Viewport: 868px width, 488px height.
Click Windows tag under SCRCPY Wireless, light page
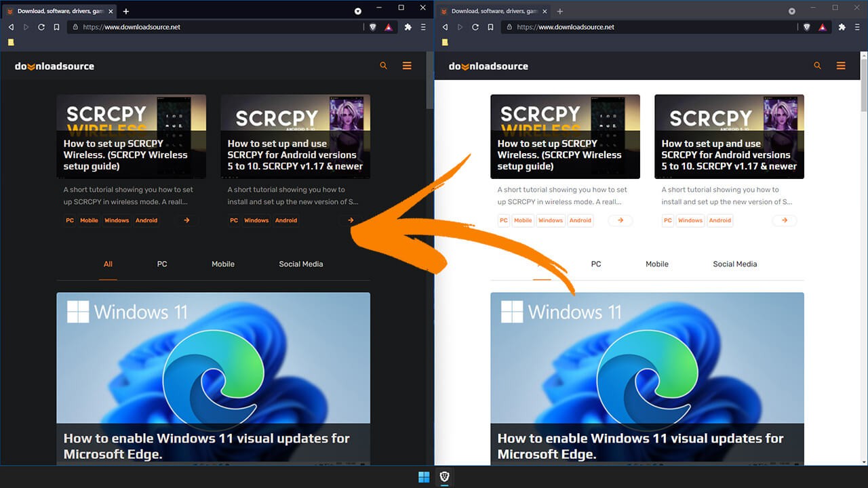coord(551,220)
